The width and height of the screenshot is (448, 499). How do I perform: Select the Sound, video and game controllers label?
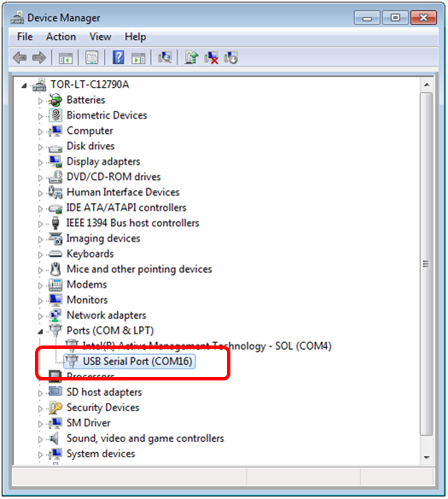(145, 438)
